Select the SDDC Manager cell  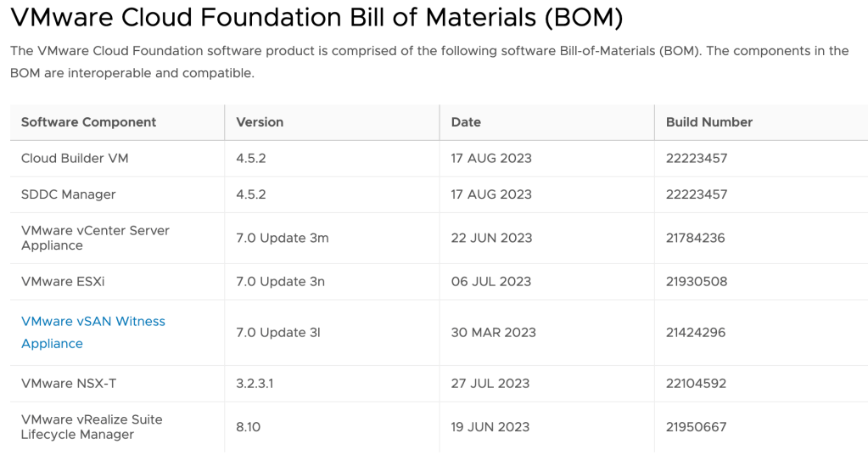tap(68, 194)
